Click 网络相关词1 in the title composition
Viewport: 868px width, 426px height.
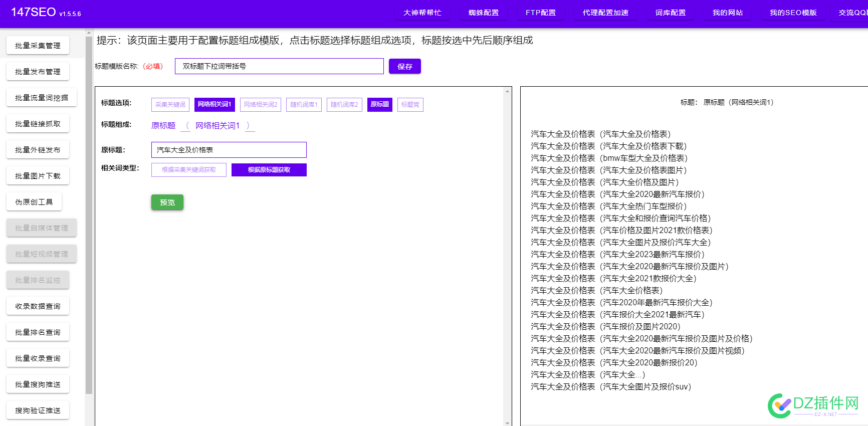(218, 126)
